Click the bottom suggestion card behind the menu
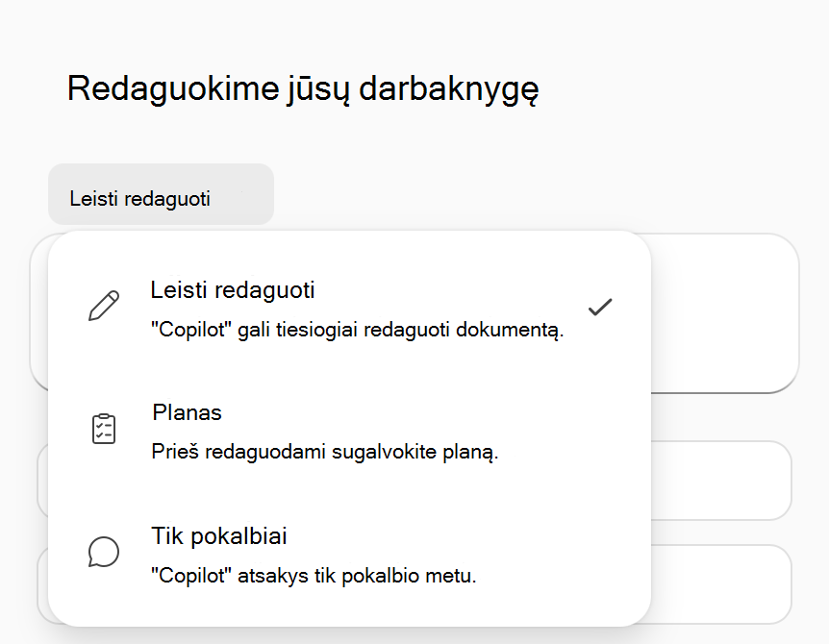This screenshot has width=829, height=644. pyautogui.click(x=721, y=584)
